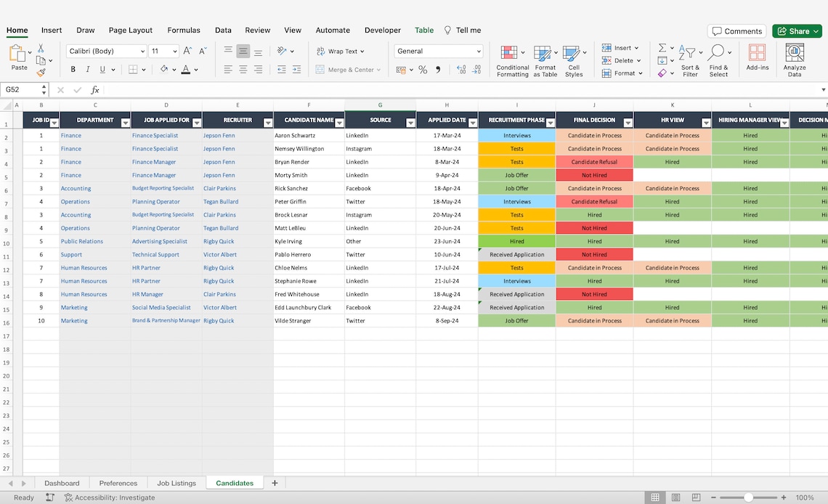Screen dimensions: 828x504
Task: Toggle italic formatting
Action: click(86, 68)
